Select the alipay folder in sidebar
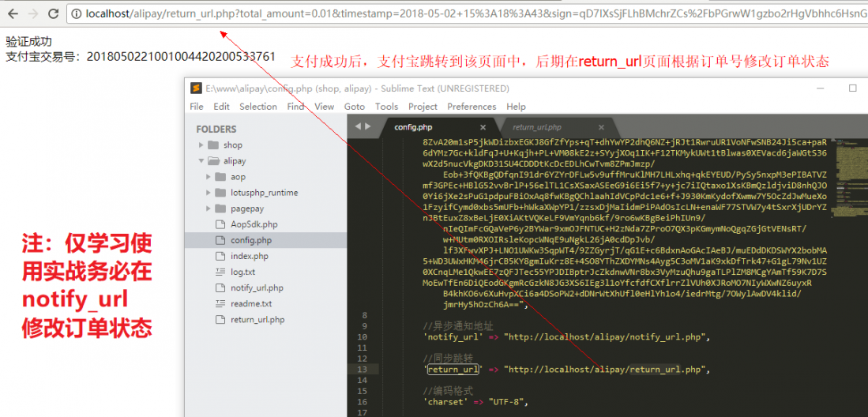Image resolution: width=868 pixels, height=417 pixels. coord(235,161)
